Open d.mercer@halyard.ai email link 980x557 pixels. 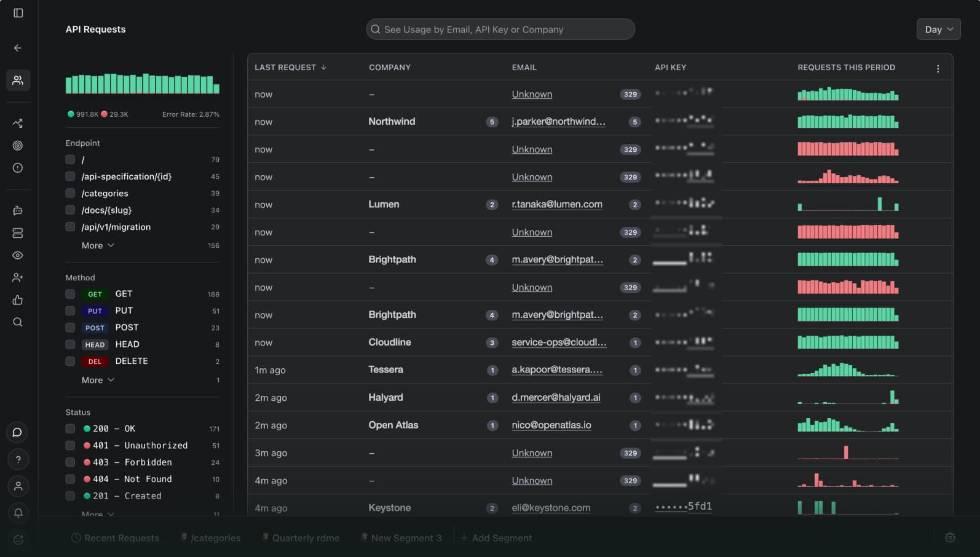(x=556, y=397)
